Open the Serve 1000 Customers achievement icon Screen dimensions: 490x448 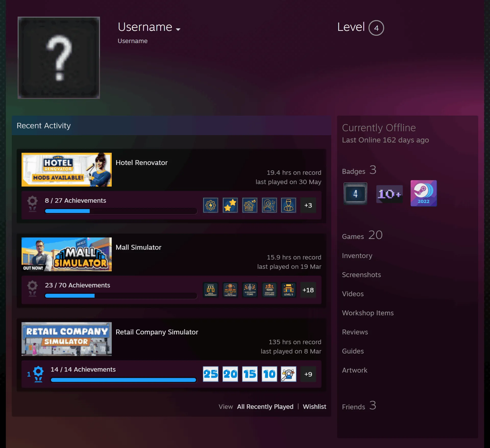point(269,290)
